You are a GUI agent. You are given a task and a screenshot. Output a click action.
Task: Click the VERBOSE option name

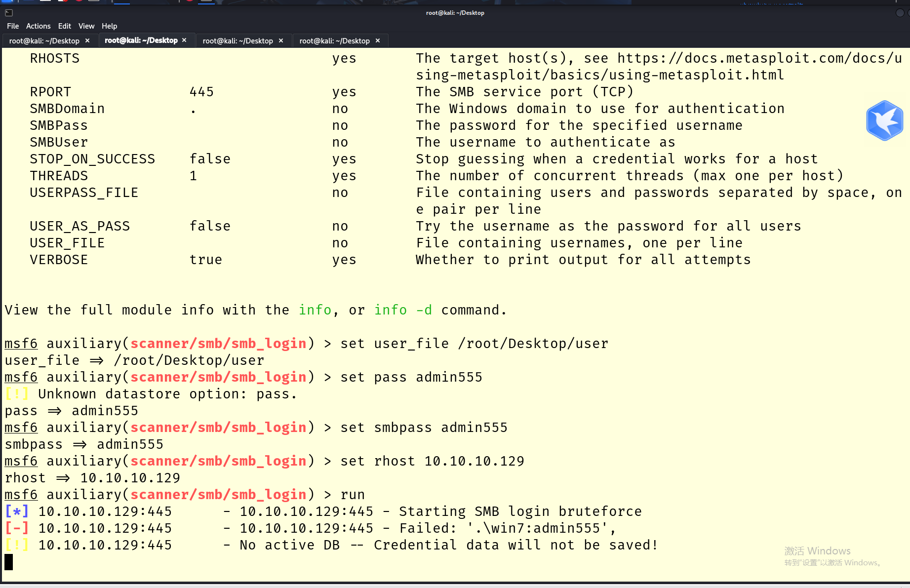pos(59,260)
